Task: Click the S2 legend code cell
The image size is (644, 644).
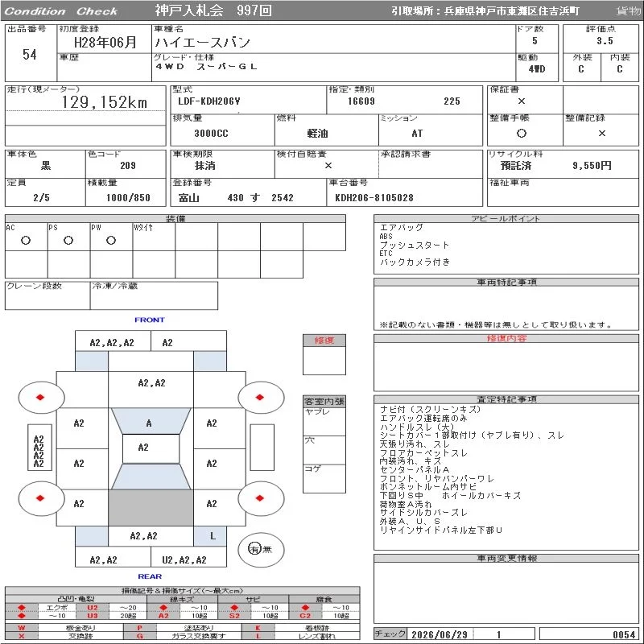Action: tap(234, 616)
